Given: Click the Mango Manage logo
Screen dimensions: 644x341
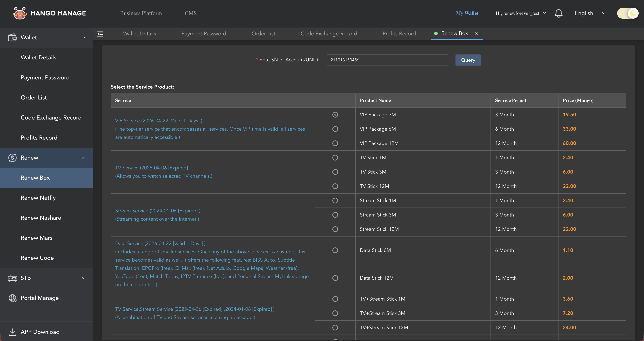Looking at the screenshot, I should tap(49, 13).
